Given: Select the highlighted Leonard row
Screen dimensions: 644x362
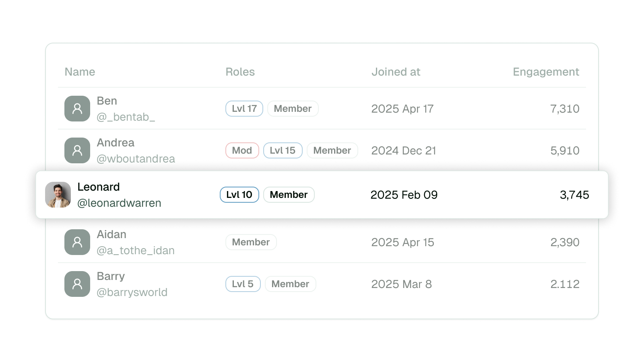Looking at the screenshot, I should [x=322, y=195].
